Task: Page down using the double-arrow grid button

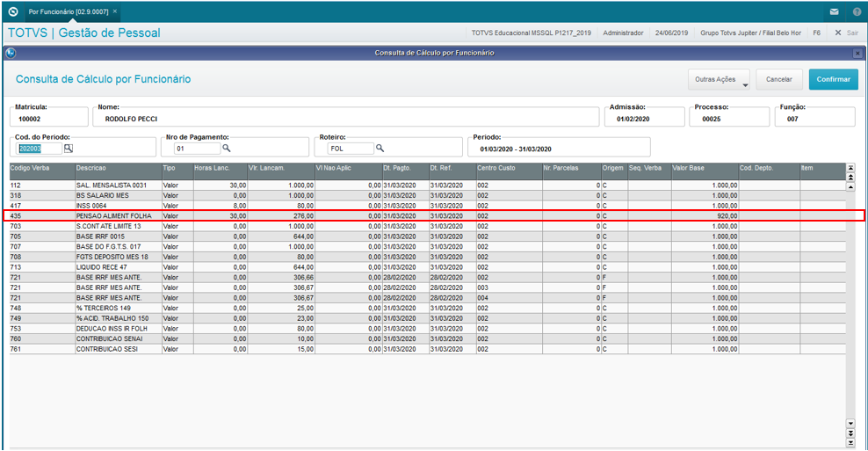Action: coord(850,433)
